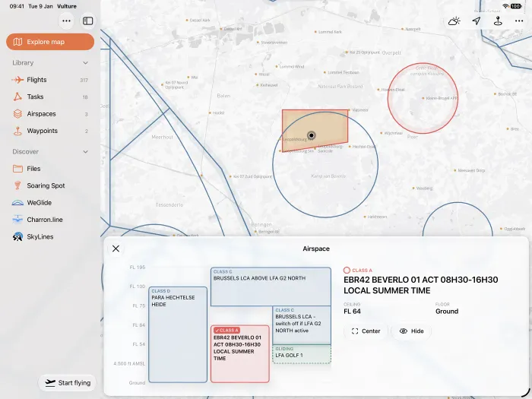
Task: Select Explore map
Action: coord(50,42)
